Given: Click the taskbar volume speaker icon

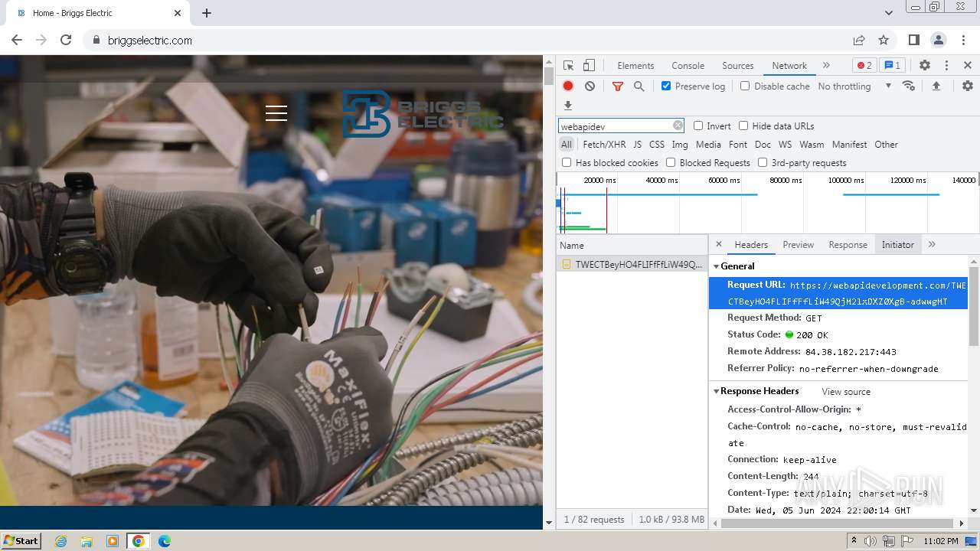Looking at the screenshot, I should [x=871, y=541].
